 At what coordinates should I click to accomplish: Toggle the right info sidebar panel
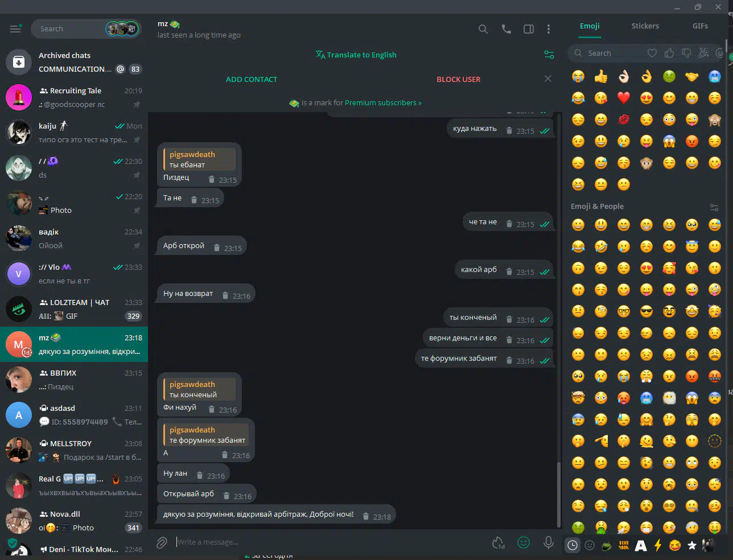pyautogui.click(x=528, y=29)
